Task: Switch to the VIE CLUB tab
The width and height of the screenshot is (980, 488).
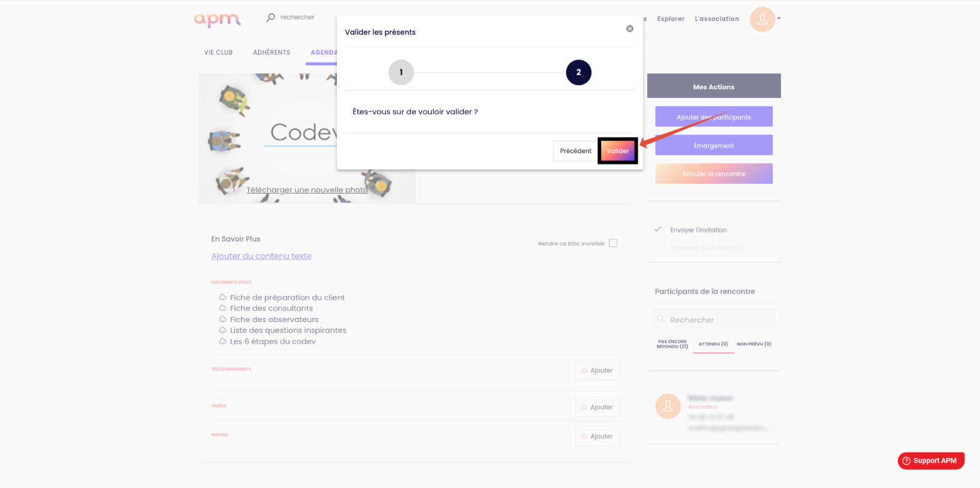Action: click(219, 52)
